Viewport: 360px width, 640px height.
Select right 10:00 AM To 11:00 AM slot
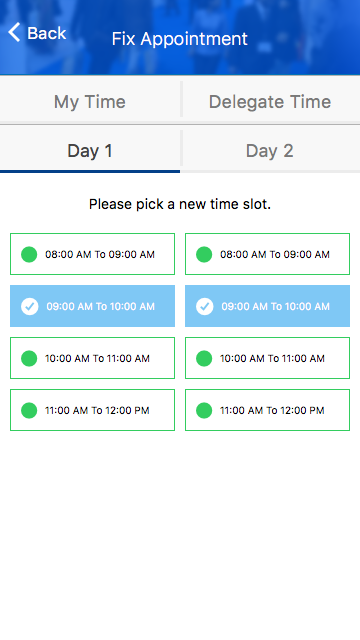[x=267, y=358]
